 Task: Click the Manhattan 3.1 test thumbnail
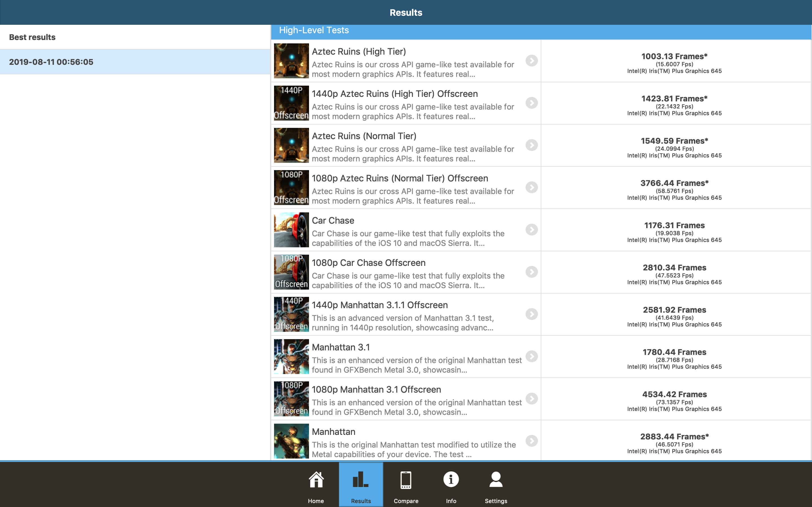click(x=291, y=356)
